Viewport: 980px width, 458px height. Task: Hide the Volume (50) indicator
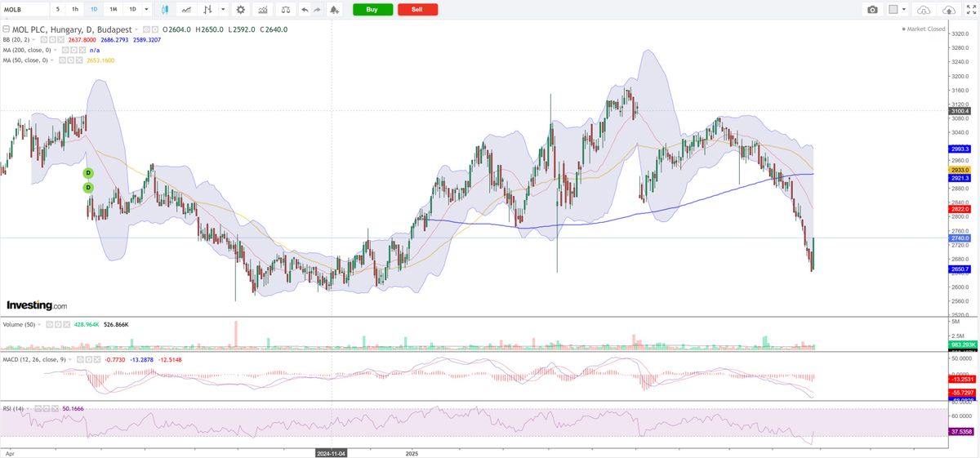[49, 324]
